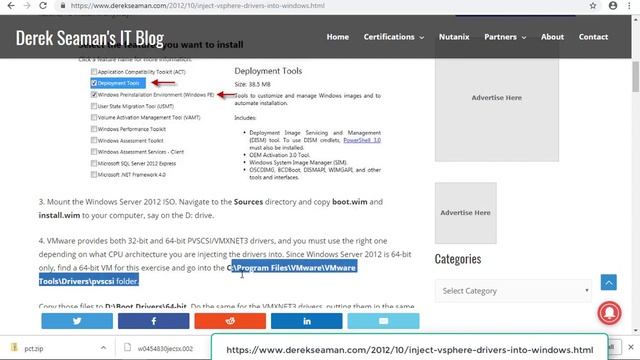Click the Derek Seaman's IT Blog title
Image resolution: width=640 pixels, height=360 pixels.
click(x=90, y=38)
